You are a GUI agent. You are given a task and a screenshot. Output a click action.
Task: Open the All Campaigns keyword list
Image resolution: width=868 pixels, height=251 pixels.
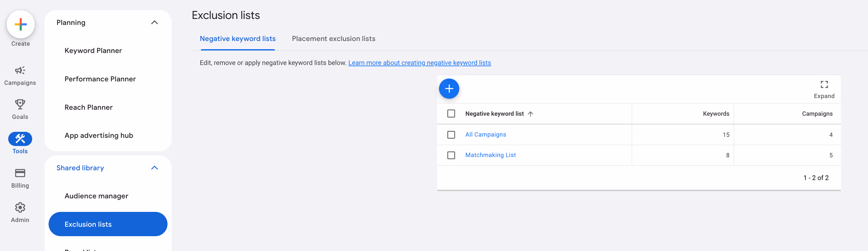tap(485, 134)
